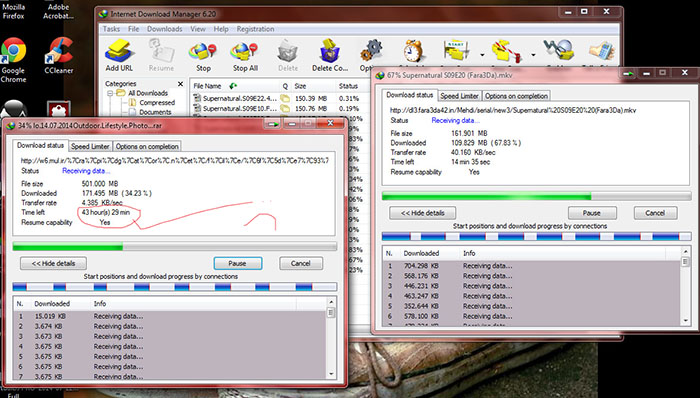This screenshot has height=398, width=700.
Task: Click green sort arrow in File Name column
Action: tap(233, 86)
